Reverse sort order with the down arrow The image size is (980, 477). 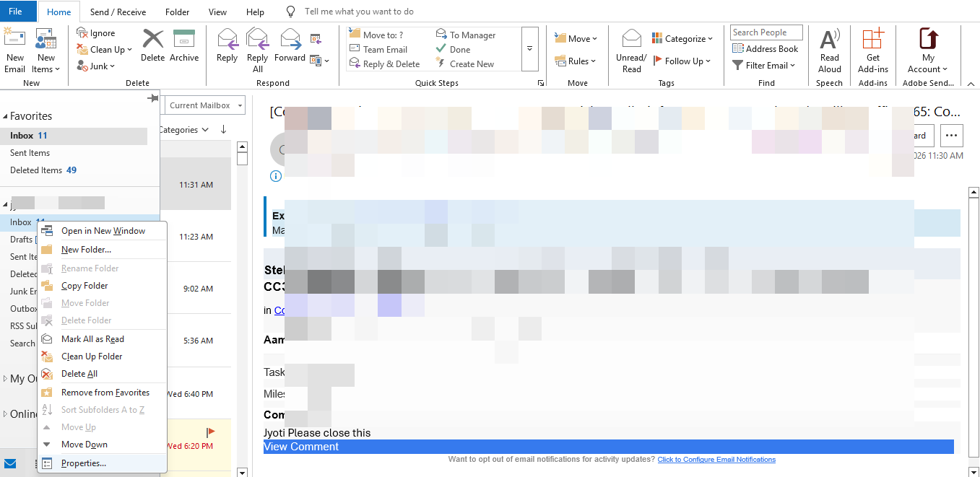(x=223, y=130)
